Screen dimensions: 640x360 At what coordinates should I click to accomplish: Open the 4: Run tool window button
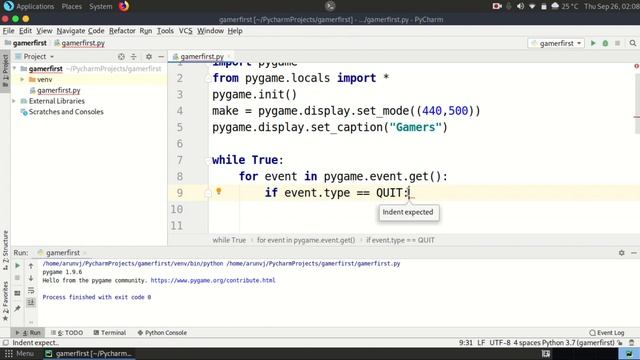(28, 333)
